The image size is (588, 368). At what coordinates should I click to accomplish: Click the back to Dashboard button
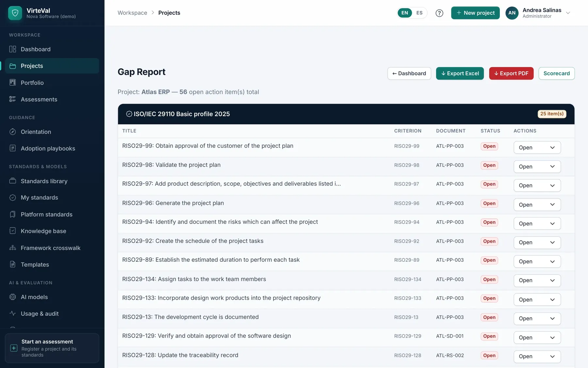click(409, 73)
